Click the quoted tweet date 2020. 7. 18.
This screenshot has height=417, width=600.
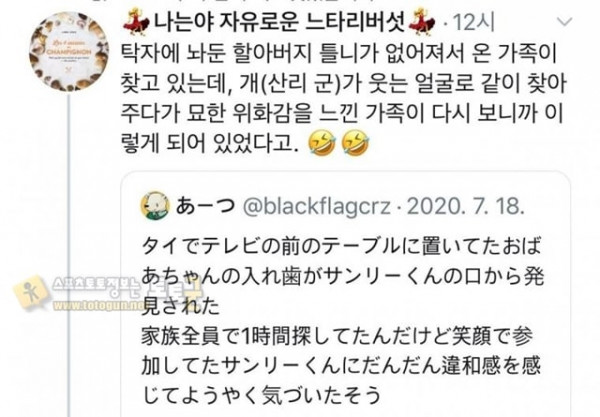[465, 207]
